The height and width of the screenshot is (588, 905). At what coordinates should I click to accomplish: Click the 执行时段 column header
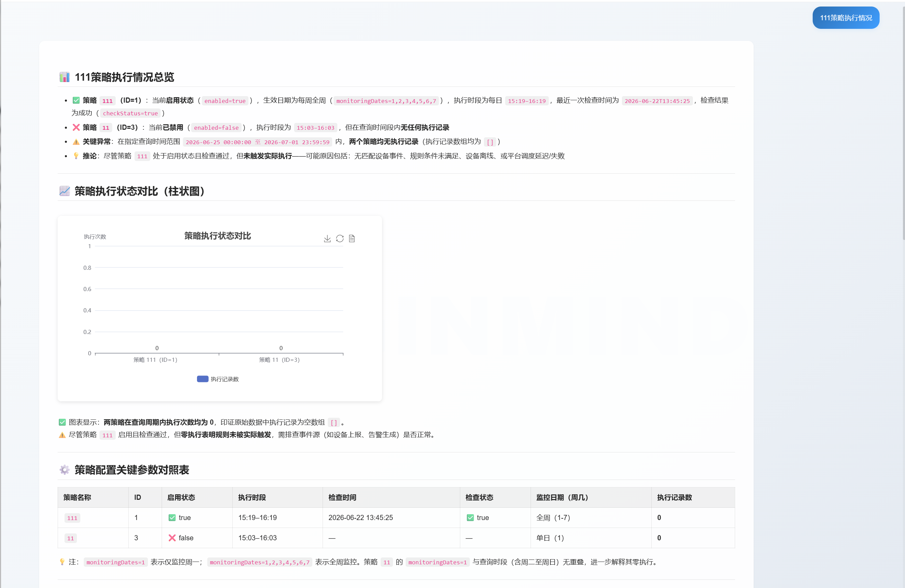pos(278,497)
